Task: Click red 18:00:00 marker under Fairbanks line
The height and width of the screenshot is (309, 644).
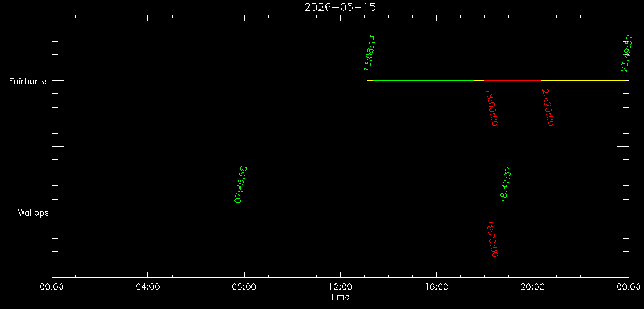Action: (x=492, y=107)
